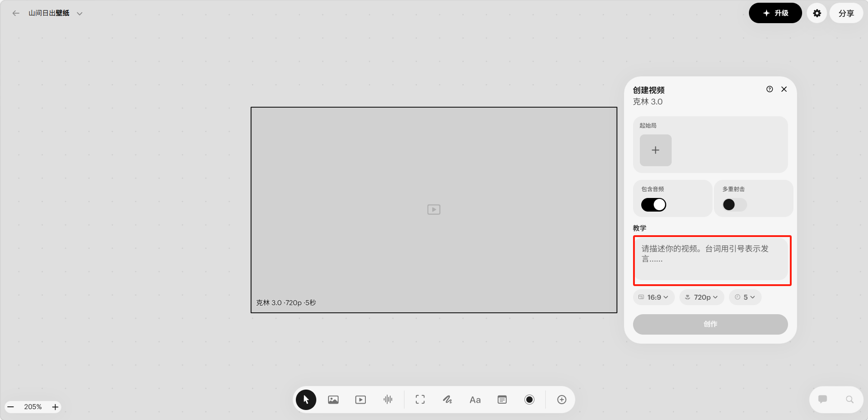Choose the image tool in bottom toolbar
868x420 pixels.
333,400
